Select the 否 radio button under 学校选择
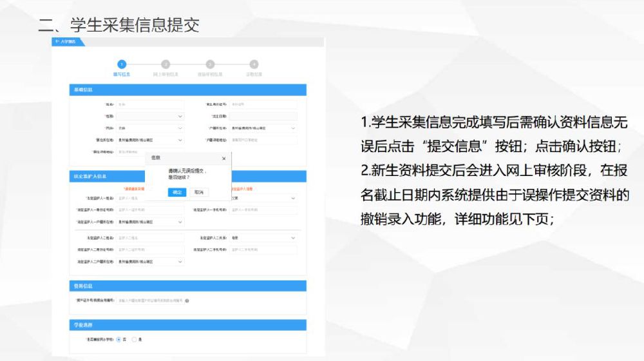 click(x=118, y=340)
